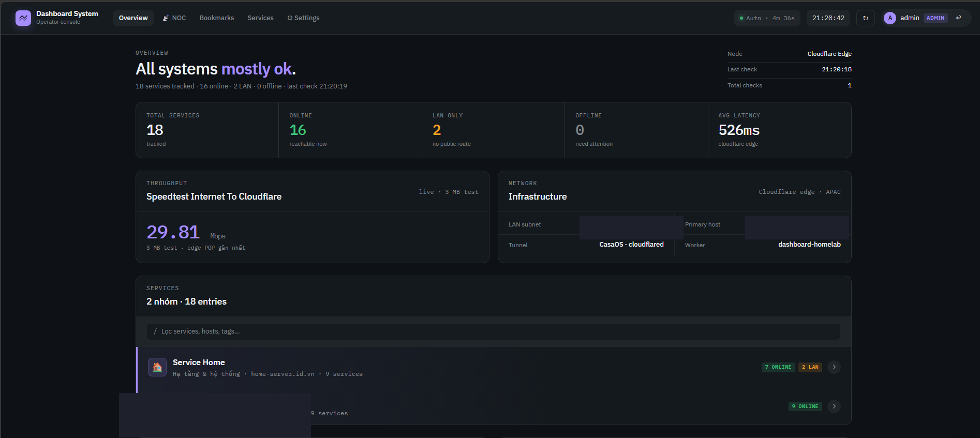Click the 9 ONLINE badge
The image size is (980, 438).
(x=805, y=406)
